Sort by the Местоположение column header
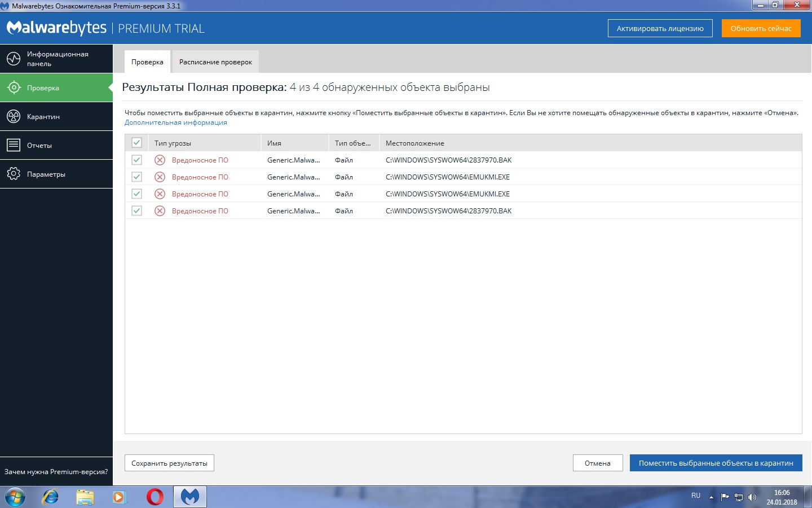Image resolution: width=812 pixels, height=508 pixels. point(591,143)
